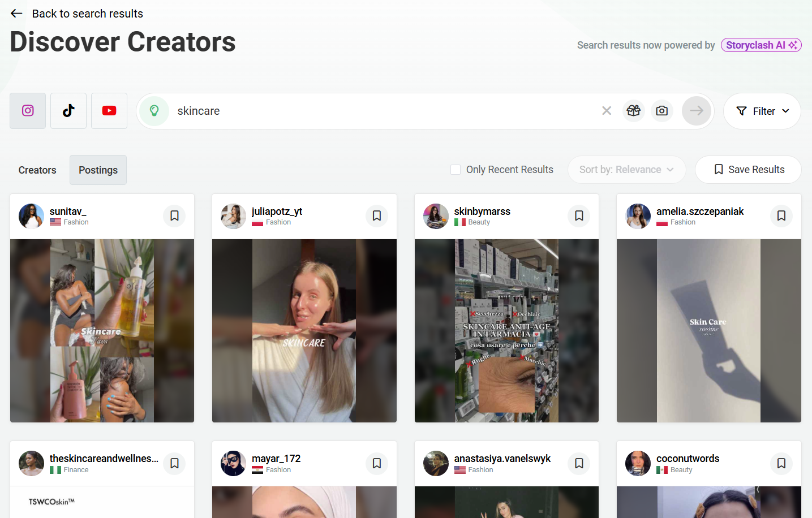Expand the Filter dropdown chevron

(x=786, y=111)
